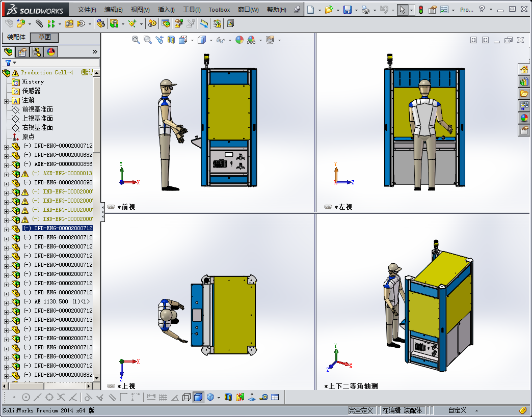Click the 在编辑 装配体 status bar label
532x417 pixels.
pyautogui.click(x=402, y=410)
